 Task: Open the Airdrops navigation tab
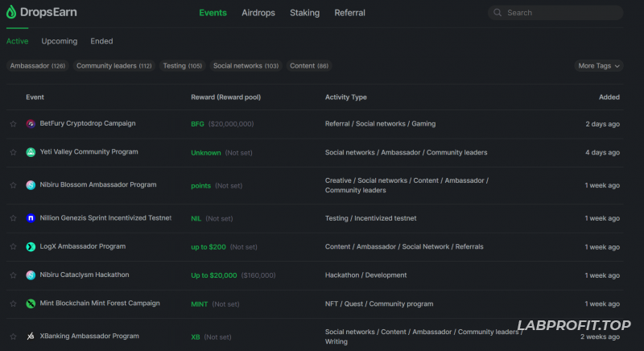pyautogui.click(x=258, y=13)
